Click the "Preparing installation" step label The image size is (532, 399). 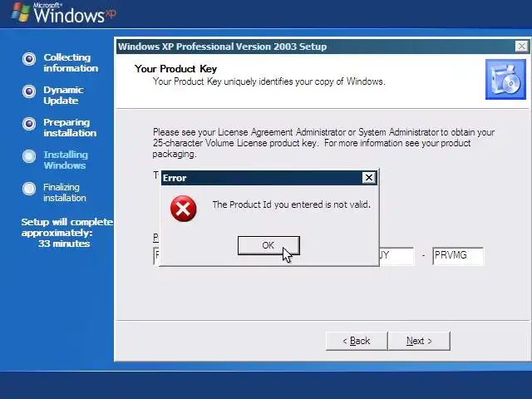(70, 127)
